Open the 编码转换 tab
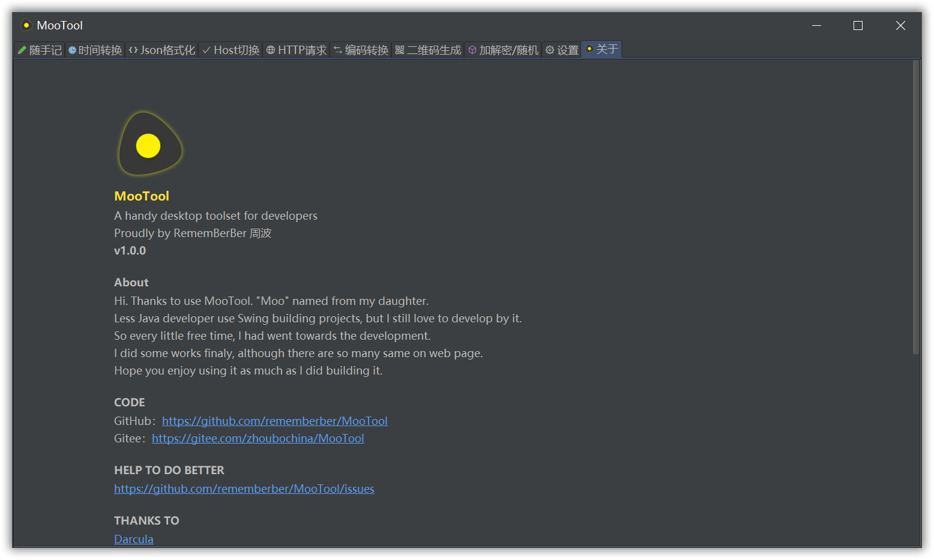Screen dimensions: 934x560 click(361, 50)
